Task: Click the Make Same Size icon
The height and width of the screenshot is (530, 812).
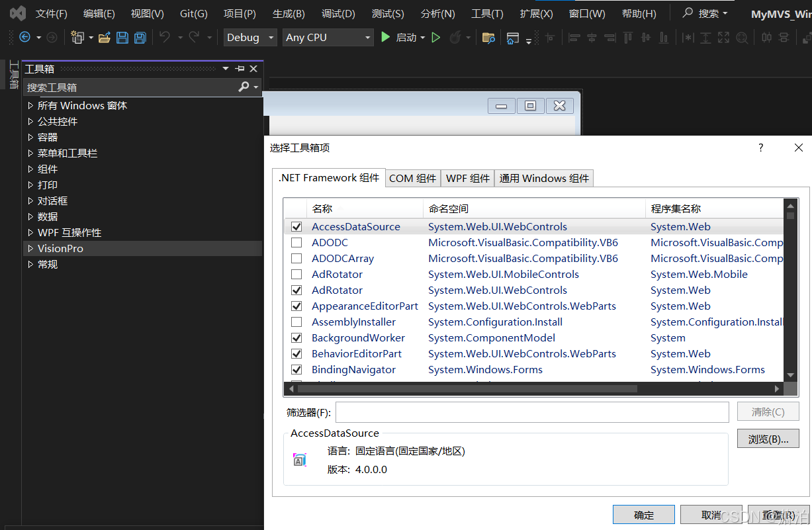Action: (724, 38)
